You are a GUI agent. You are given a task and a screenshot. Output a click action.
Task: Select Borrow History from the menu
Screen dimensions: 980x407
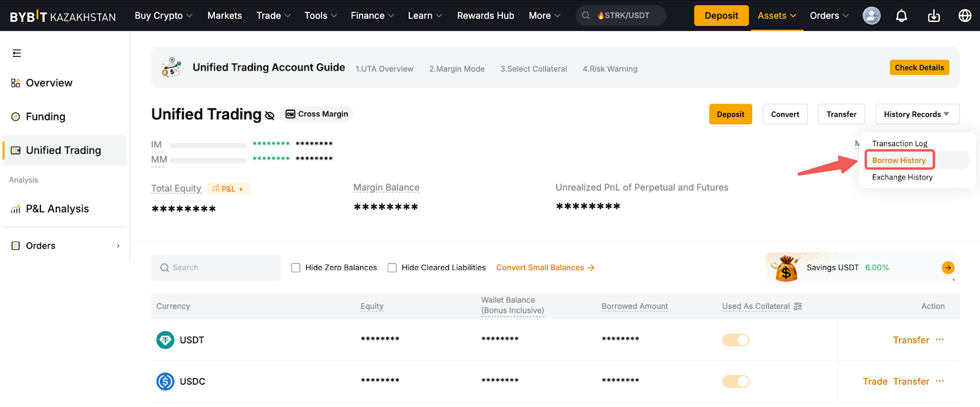coord(899,160)
